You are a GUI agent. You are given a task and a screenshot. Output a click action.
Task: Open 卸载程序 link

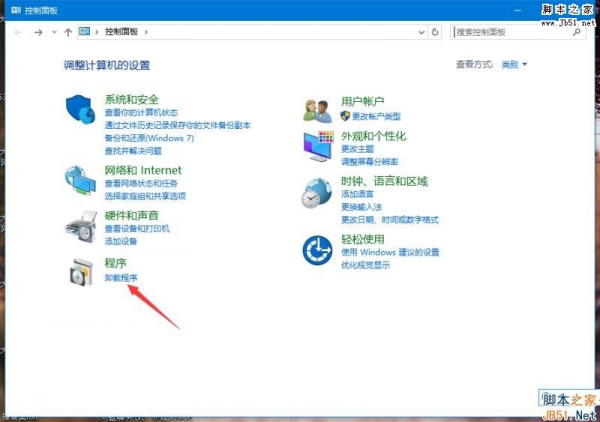point(121,278)
